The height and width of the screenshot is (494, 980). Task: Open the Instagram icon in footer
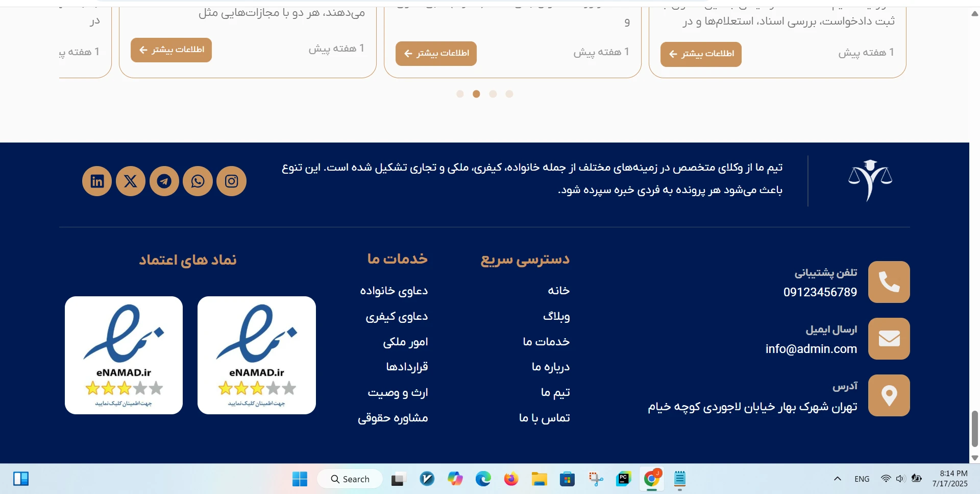232,181
